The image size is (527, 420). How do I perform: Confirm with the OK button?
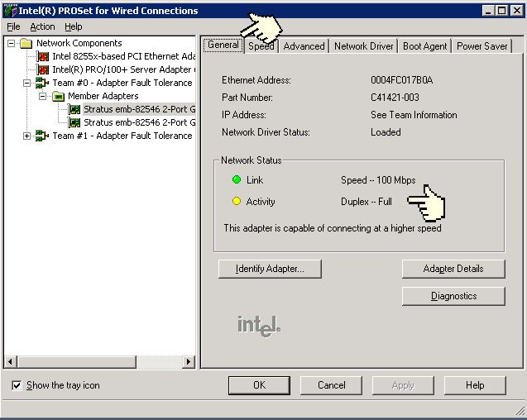tap(259, 385)
